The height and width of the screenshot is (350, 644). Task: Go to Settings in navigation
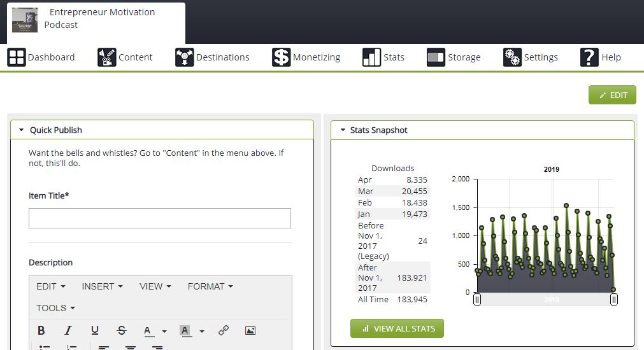[541, 57]
